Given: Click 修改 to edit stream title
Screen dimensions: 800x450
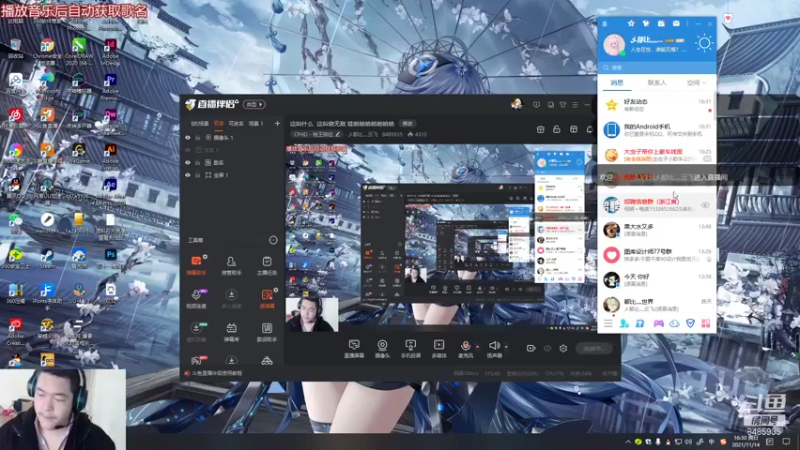Looking at the screenshot, I should pos(407,123).
